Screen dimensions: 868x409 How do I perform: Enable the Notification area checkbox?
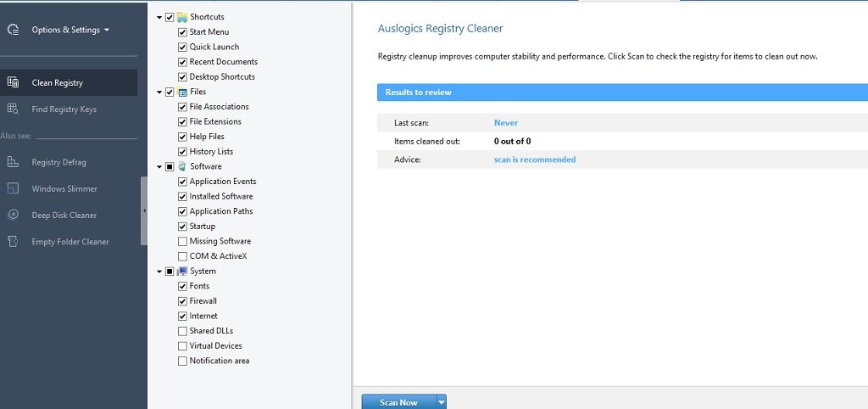click(182, 361)
